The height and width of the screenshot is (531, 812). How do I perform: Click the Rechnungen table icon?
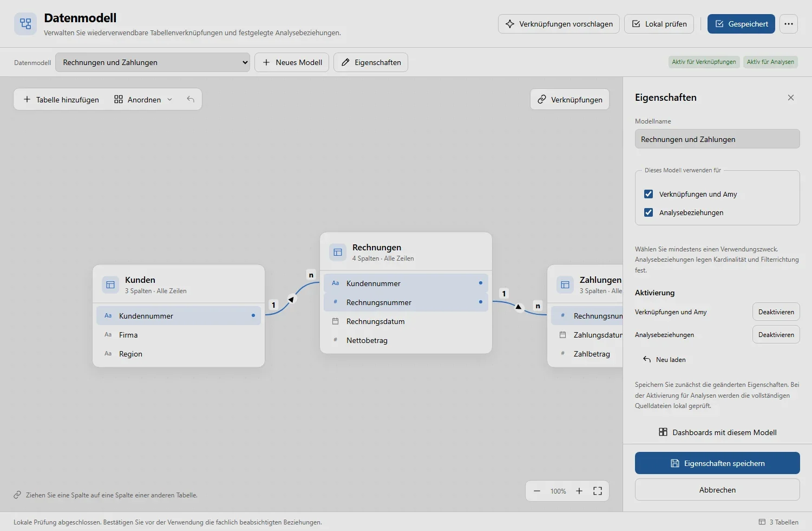[x=338, y=252]
